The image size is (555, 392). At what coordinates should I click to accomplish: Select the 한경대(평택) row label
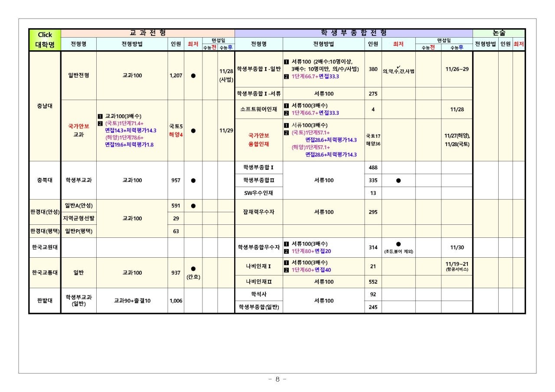(x=45, y=231)
